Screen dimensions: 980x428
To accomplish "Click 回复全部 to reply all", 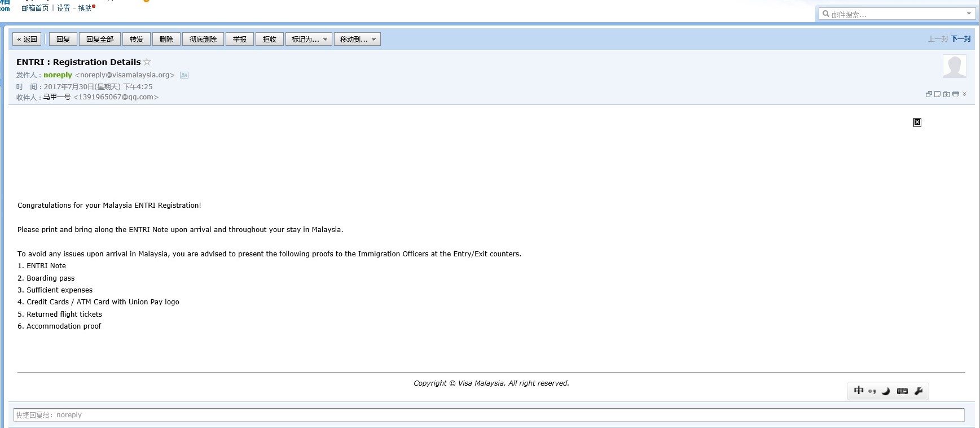I will (x=100, y=39).
